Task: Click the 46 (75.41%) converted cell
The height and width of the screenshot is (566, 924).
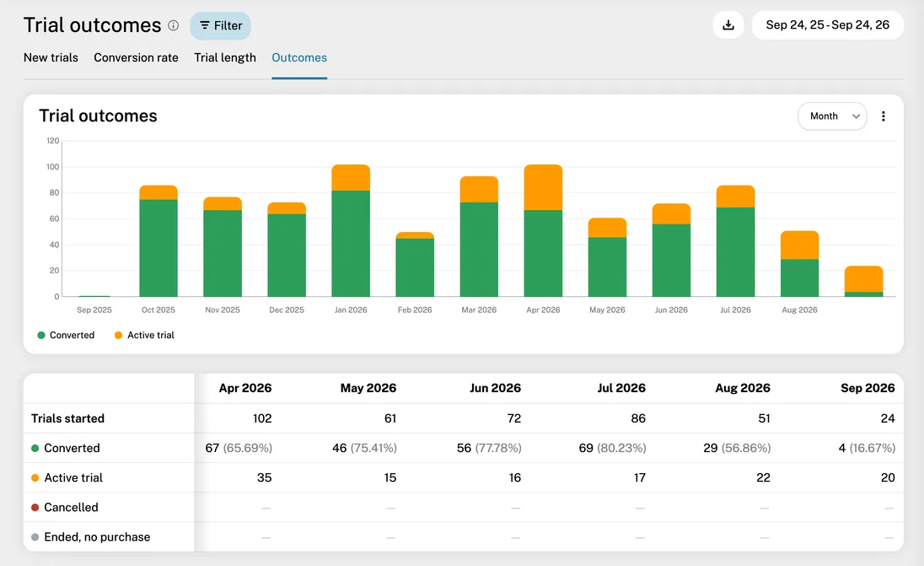Action: tap(365, 448)
